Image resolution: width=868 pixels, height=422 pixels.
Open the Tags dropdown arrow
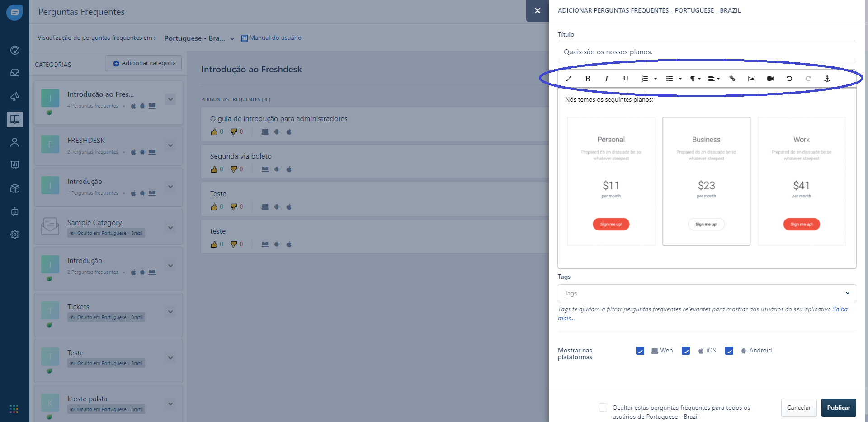(848, 293)
